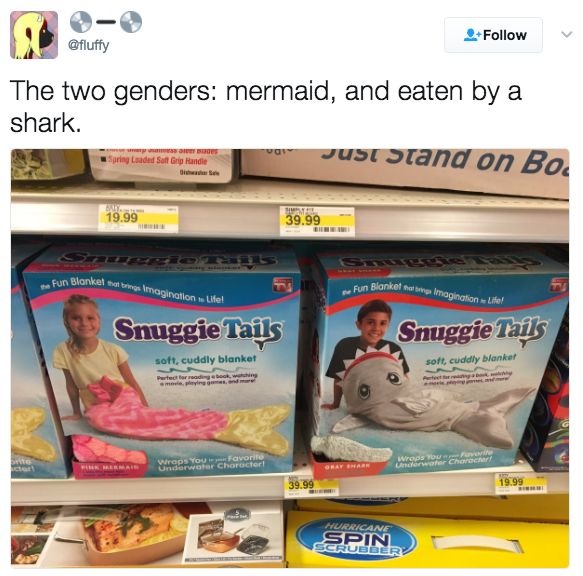Screen dimensions: 583x576
Task: Click the add-person icon on Follow
Action: coord(472,35)
